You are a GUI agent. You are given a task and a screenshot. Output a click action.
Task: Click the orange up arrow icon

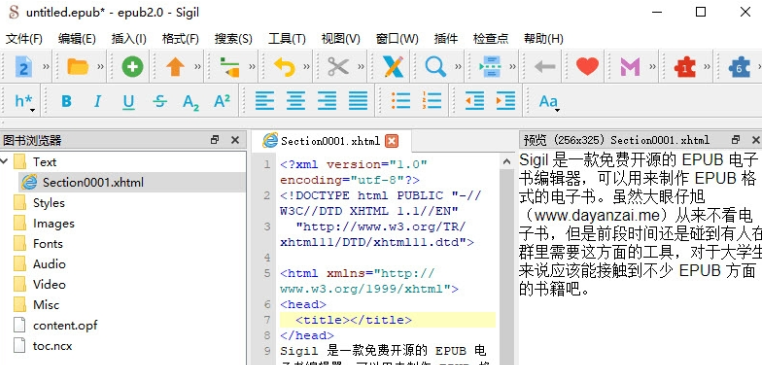pos(175,66)
